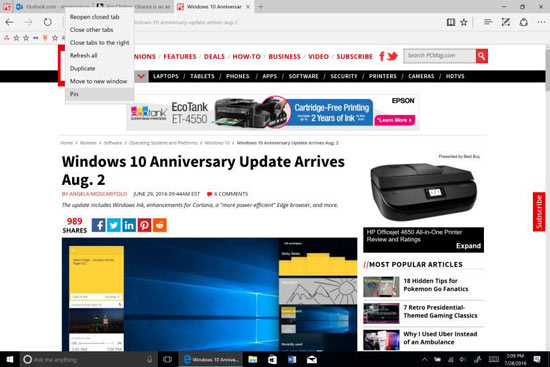Open Mail app on taskbar

(x=311, y=359)
